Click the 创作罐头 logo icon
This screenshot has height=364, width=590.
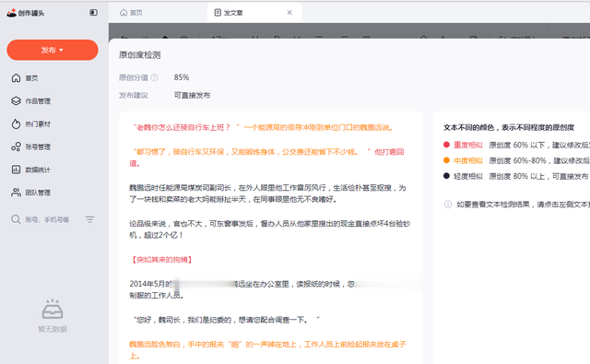pyautogui.click(x=12, y=12)
